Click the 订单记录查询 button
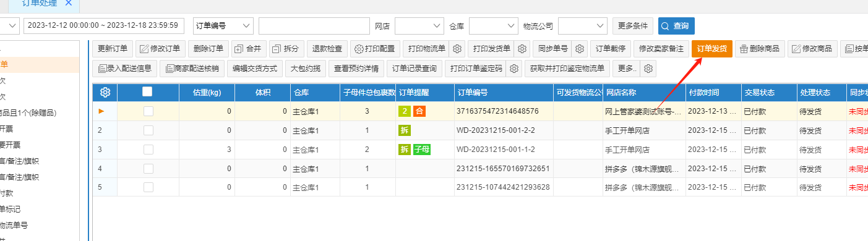Viewport: 868px width, 241px height. coord(415,69)
